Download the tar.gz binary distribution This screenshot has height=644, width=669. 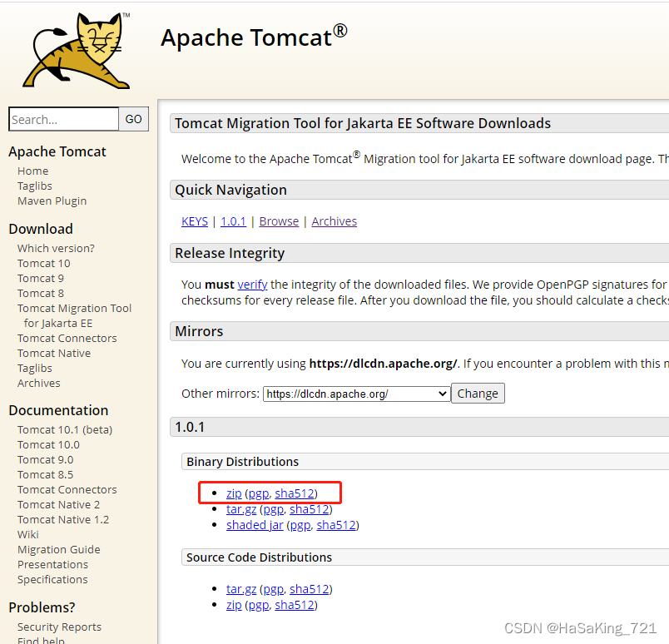click(241, 508)
